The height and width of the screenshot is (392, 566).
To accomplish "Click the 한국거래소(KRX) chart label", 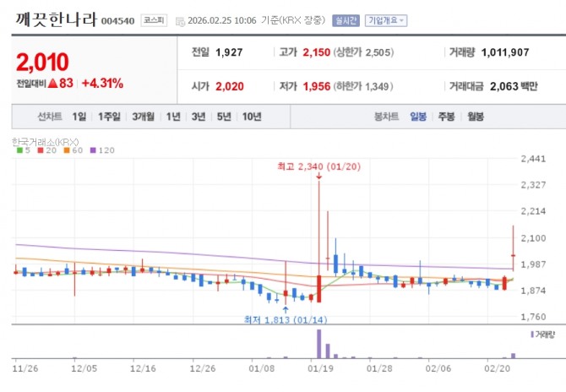I will 45,142.
